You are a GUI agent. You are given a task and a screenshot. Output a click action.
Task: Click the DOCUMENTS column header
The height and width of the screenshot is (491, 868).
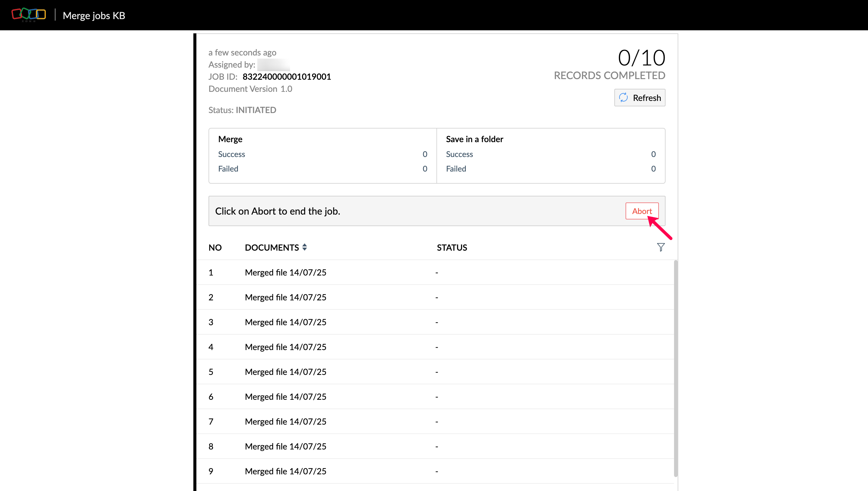click(x=272, y=248)
